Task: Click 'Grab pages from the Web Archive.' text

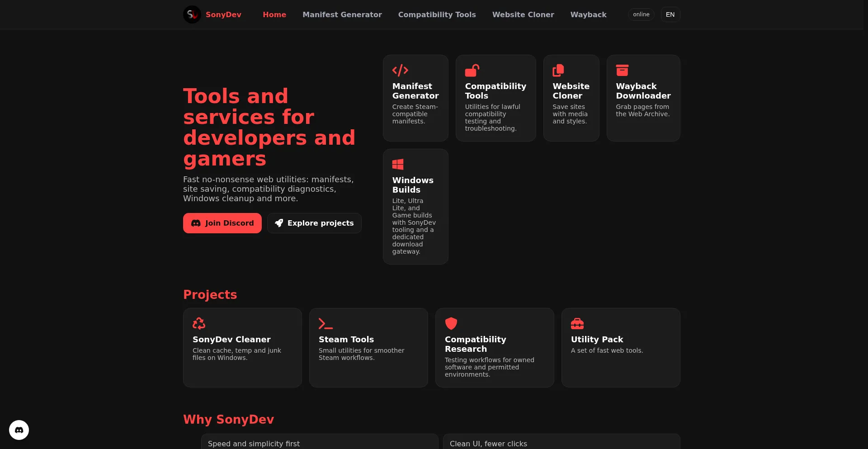Action: coord(643,110)
